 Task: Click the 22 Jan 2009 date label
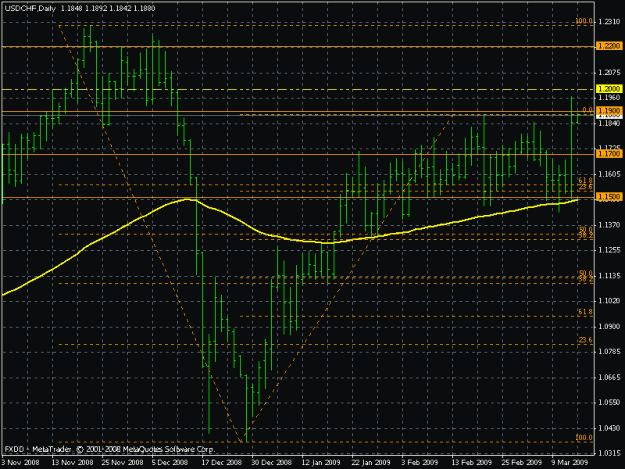coord(371,463)
